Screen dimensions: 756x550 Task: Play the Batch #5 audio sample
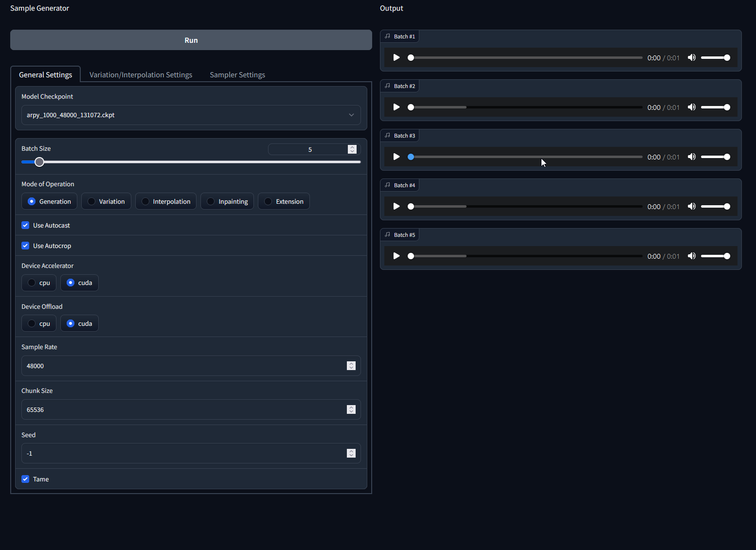click(x=396, y=256)
